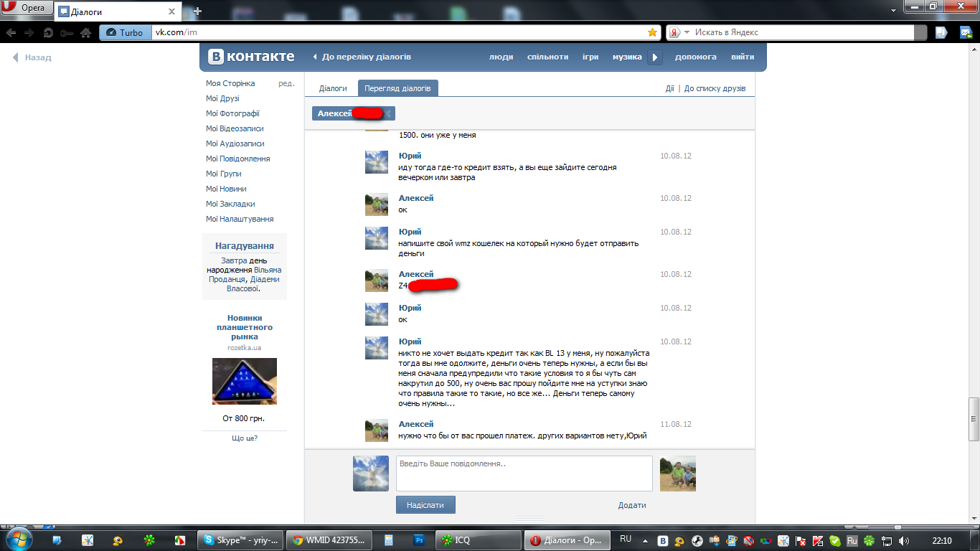Toggle Opera Turbo mode
This screenshot has height=551, width=980.
click(x=126, y=32)
